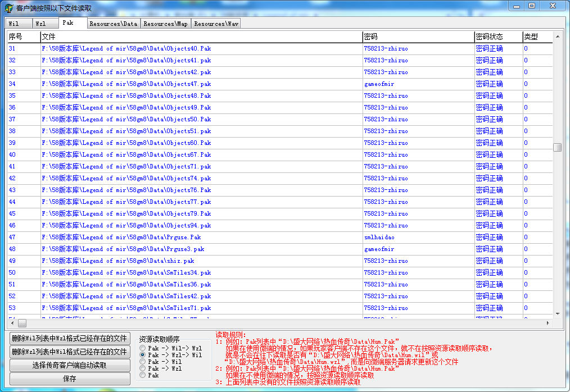The width and height of the screenshot is (570, 392).
Task: Go to the Resources\Map tab
Action: (x=165, y=24)
